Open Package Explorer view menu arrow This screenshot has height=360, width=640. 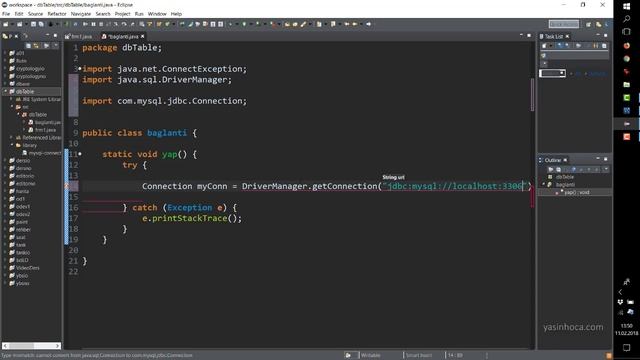pyautogui.click(x=56, y=46)
